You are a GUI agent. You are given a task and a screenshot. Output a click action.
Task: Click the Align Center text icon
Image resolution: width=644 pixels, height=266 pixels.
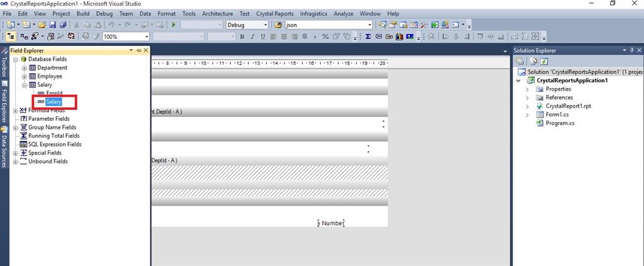tap(284, 36)
